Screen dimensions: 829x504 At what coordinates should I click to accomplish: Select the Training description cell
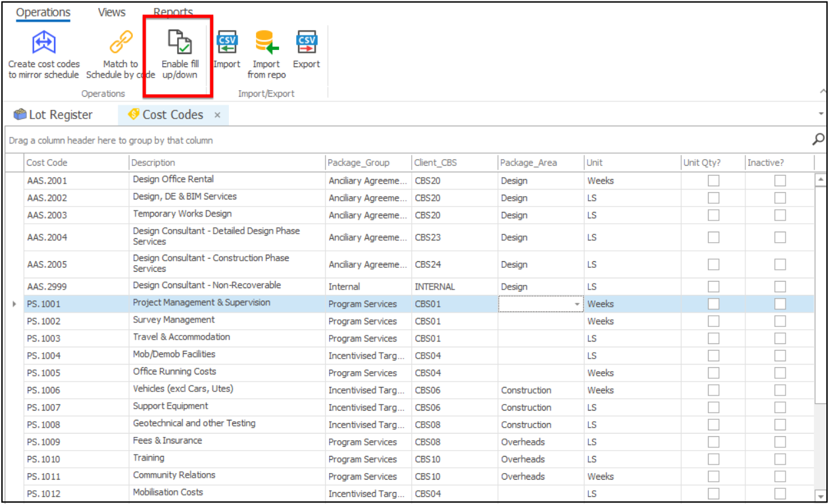pyautogui.click(x=226, y=459)
